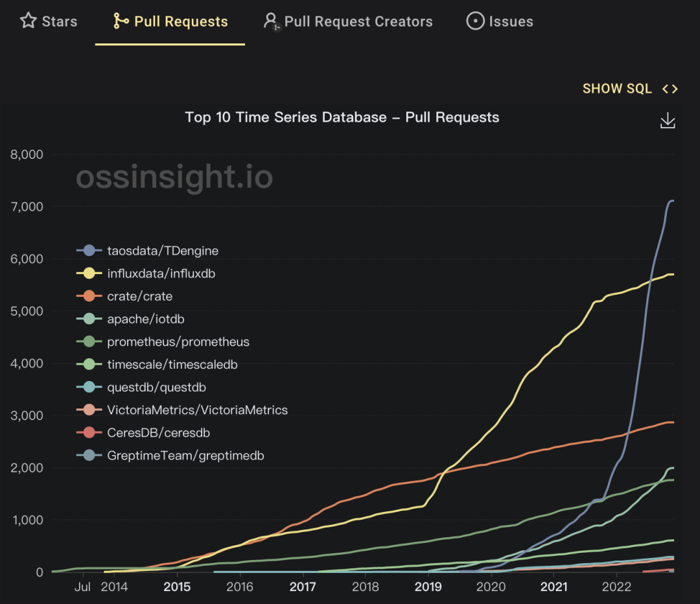The height and width of the screenshot is (604, 700).
Task: Click the crate/crate legend label
Action: tap(140, 296)
